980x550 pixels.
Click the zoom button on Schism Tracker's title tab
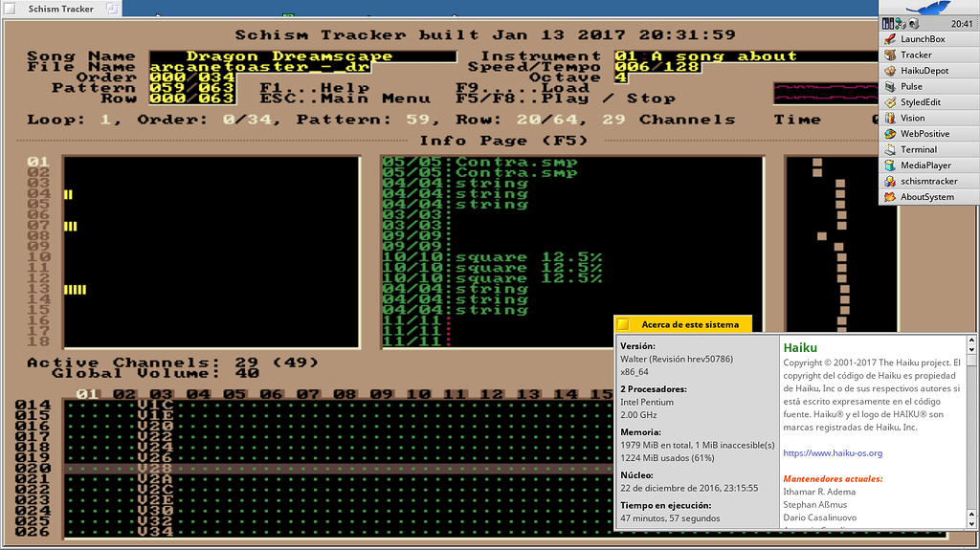(112, 9)
